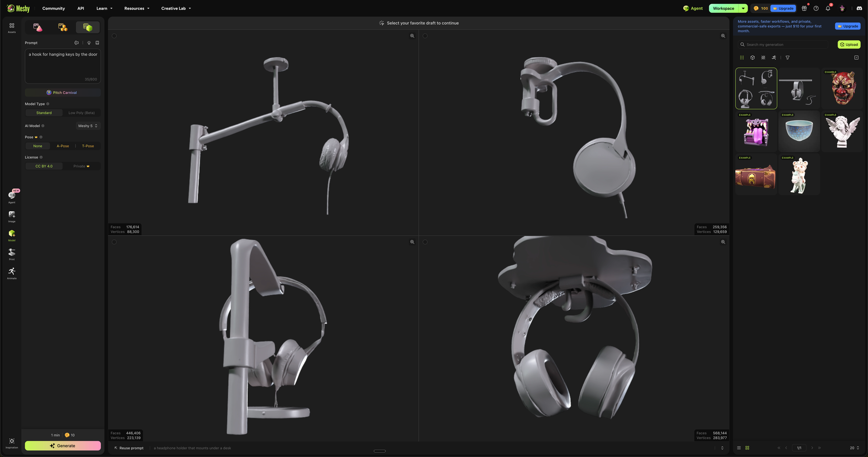Select the top-right draft radio circle

tap(425, 36)
